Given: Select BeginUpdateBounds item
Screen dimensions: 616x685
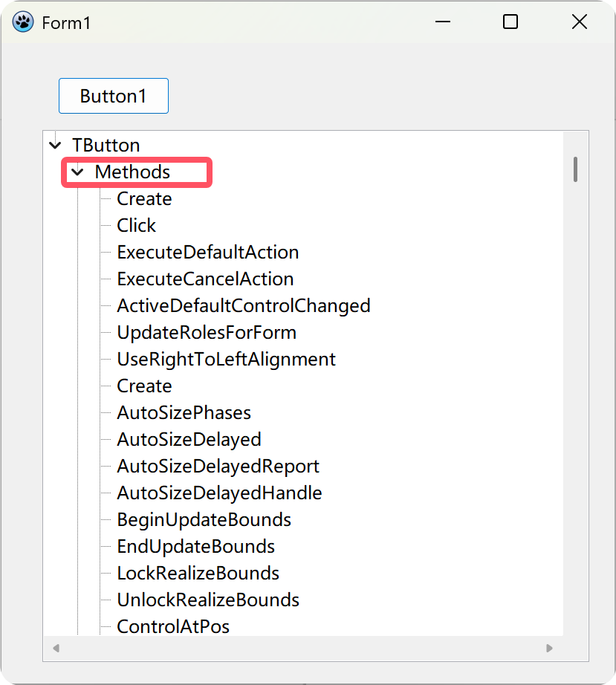Looking at the screenshot, I should pos(204,519).
